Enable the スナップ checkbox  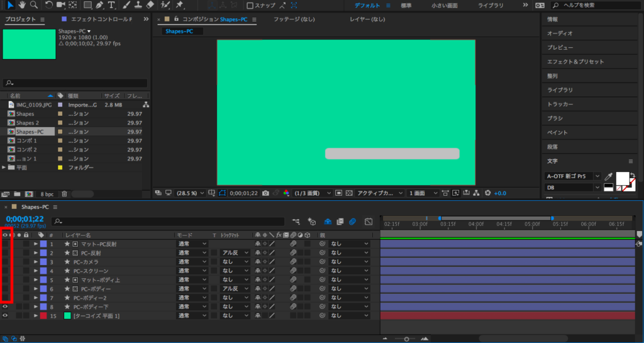pyautogui.click(x=250, y=6)
